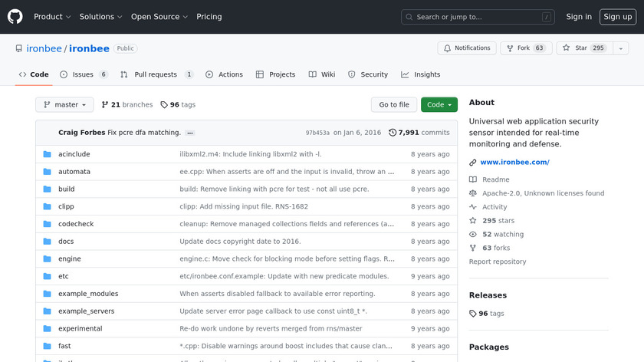
Task: Click the etc folder icon
Action: coord(48,277)
